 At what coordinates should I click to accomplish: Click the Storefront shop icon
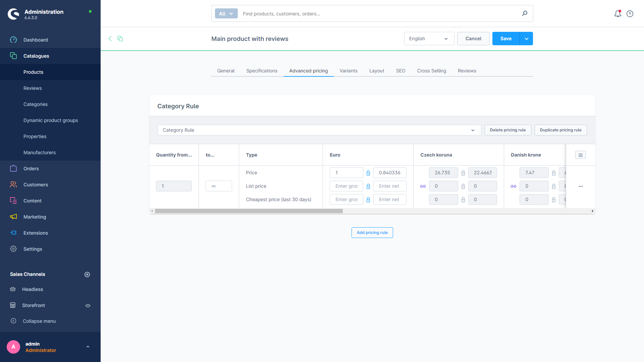click(13, 305)
